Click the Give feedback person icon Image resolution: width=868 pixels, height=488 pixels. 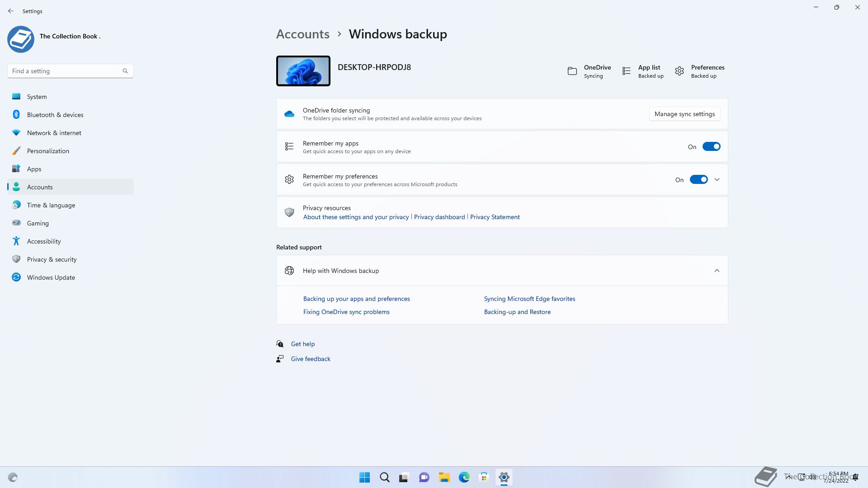tap(280, 359)
